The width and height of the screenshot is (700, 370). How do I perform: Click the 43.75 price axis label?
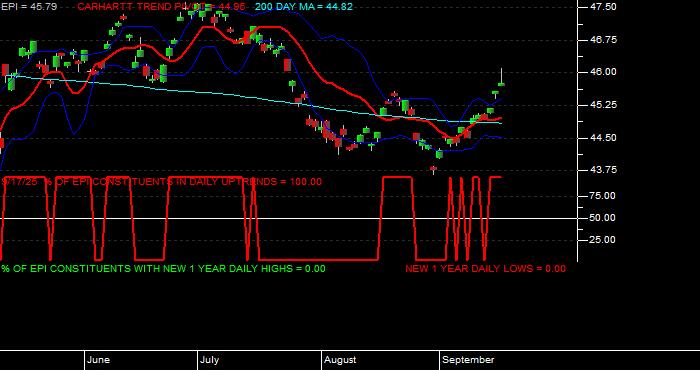604,170
